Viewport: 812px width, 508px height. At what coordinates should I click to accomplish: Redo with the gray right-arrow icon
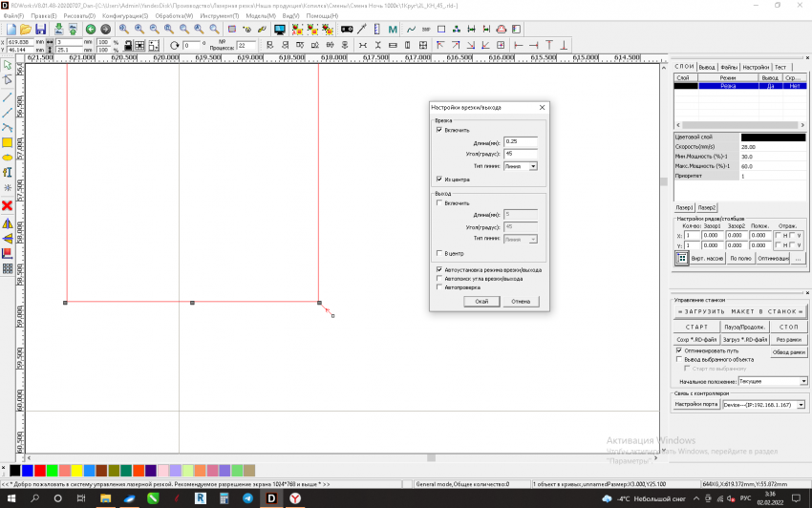(105, 30)
